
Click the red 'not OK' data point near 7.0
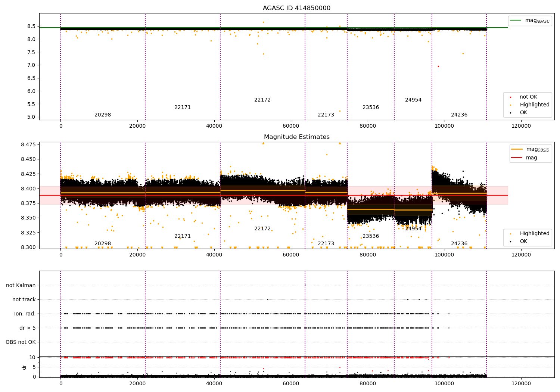tap(438, 66)
